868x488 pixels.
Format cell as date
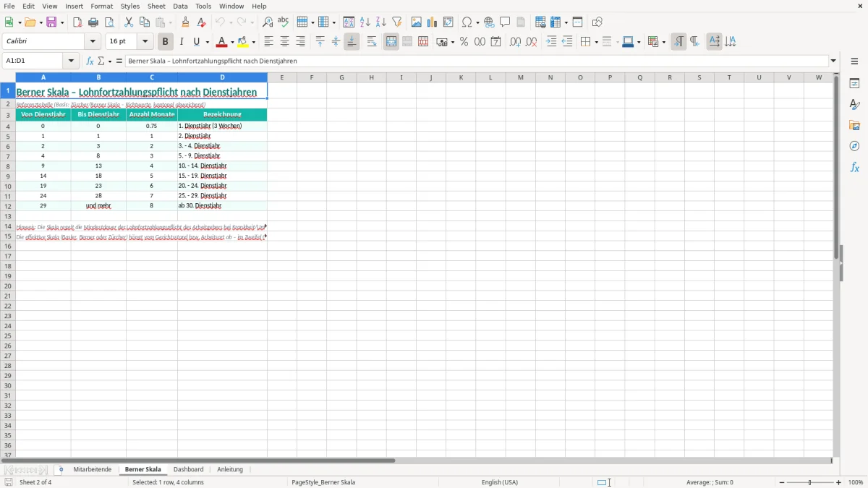click(496, 42)
